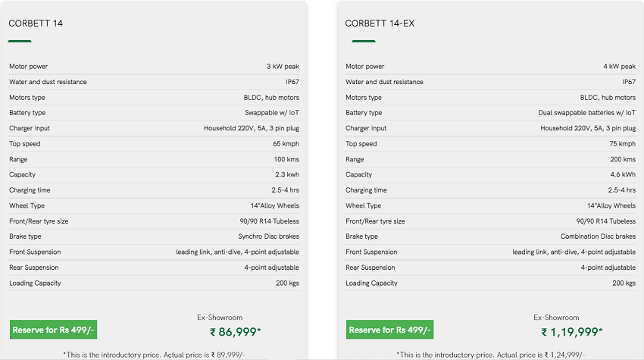This screenshot has width=644, height=360.
Task: Click the Dual swappable batteries w/ IoT value
Action: [587, 113]
